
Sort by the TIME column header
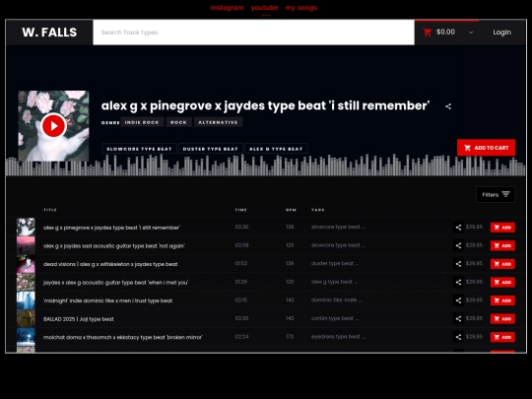click(x=241, y=210)
